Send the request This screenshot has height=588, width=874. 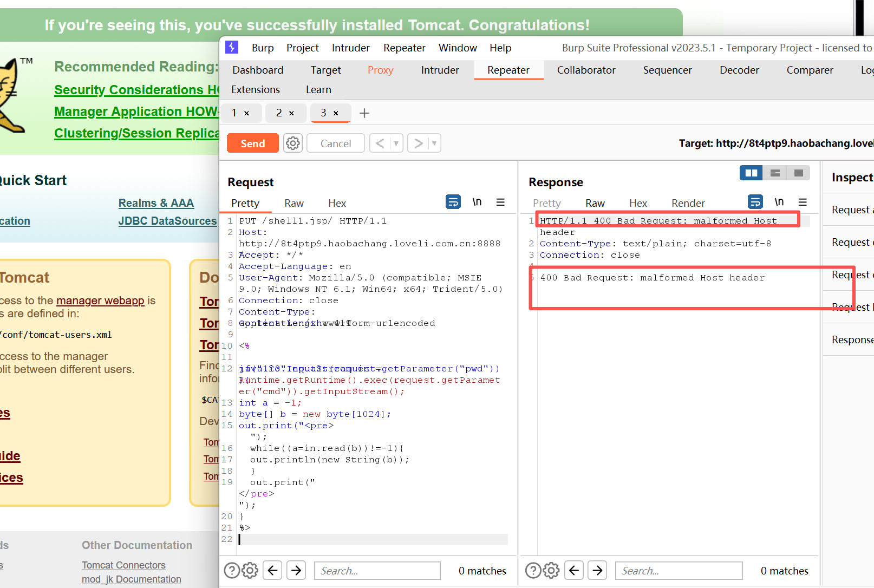pos(253,143)
